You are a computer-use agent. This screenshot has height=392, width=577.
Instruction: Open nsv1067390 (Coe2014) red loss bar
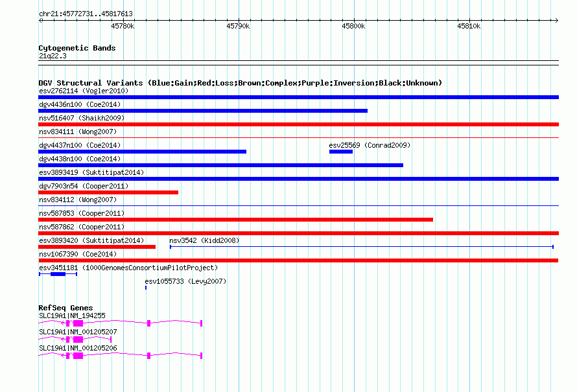pyautogui.click(x=298, y=260)
